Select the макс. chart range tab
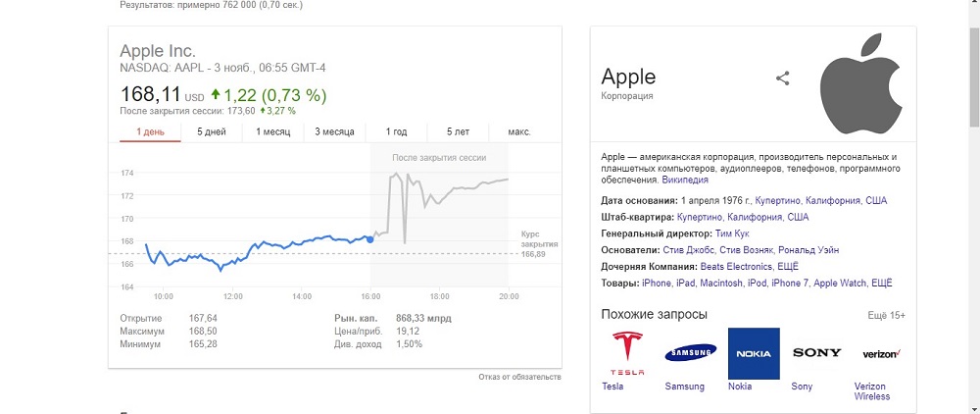980x414 pixels. click(x=519, y=132)
